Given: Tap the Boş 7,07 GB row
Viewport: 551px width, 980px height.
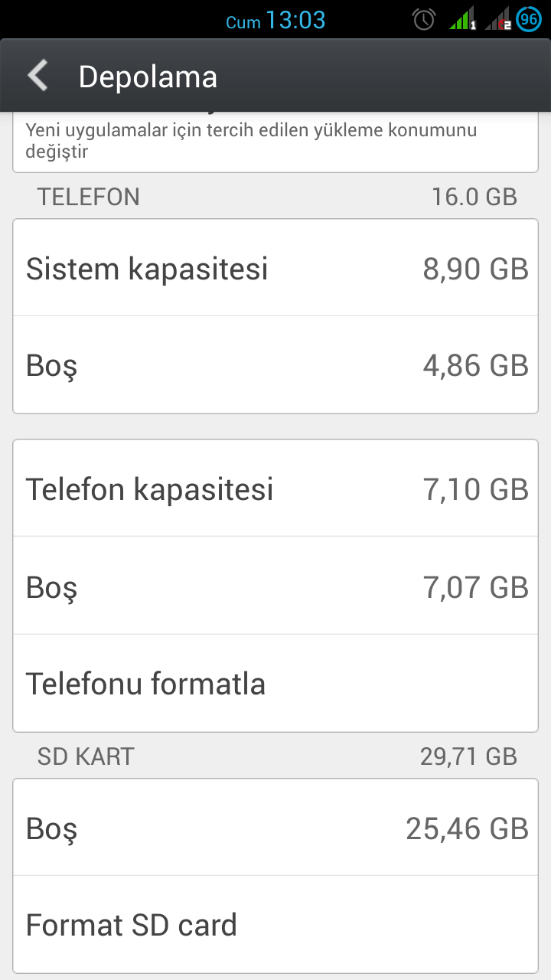Looking at the screenshot, I should 275,586.
